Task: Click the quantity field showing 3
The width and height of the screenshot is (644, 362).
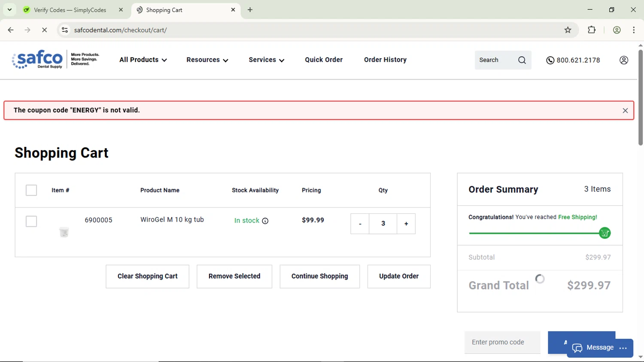Action: (x=383, y=224)
